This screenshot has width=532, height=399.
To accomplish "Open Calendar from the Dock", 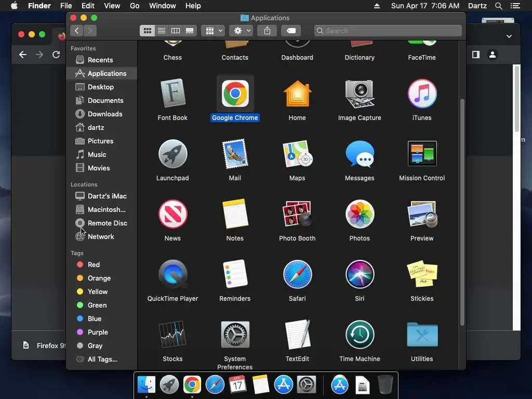I will (237, 385).
